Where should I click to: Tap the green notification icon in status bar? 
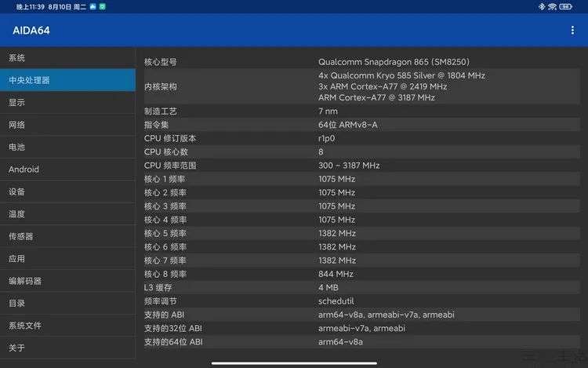coord(103,7)
